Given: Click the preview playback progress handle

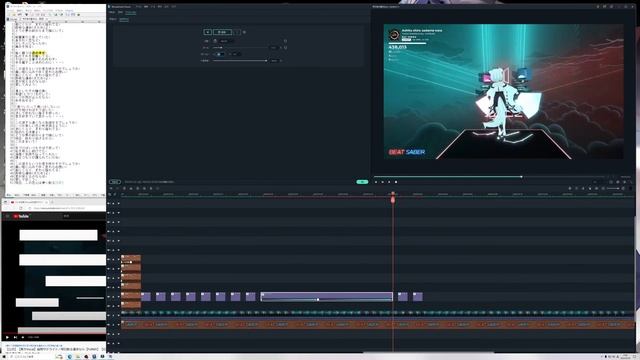Looking at the screenshot, I should click(521, 177).
